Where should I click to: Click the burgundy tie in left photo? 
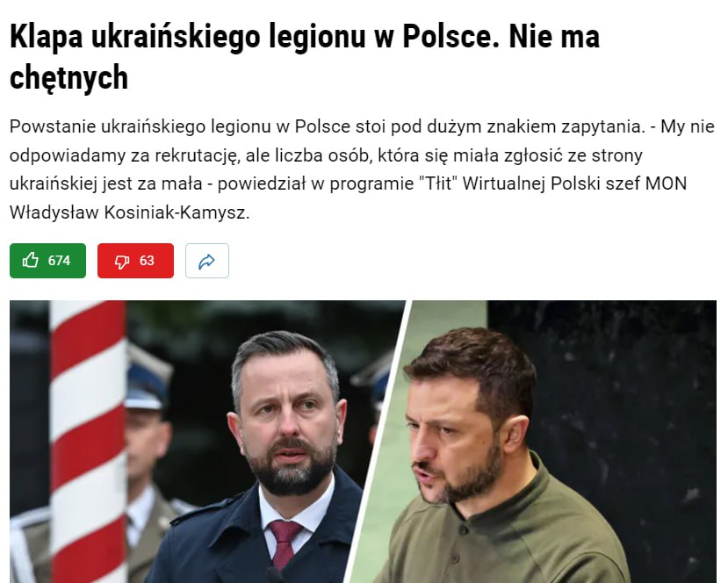[x=285, y=544]
